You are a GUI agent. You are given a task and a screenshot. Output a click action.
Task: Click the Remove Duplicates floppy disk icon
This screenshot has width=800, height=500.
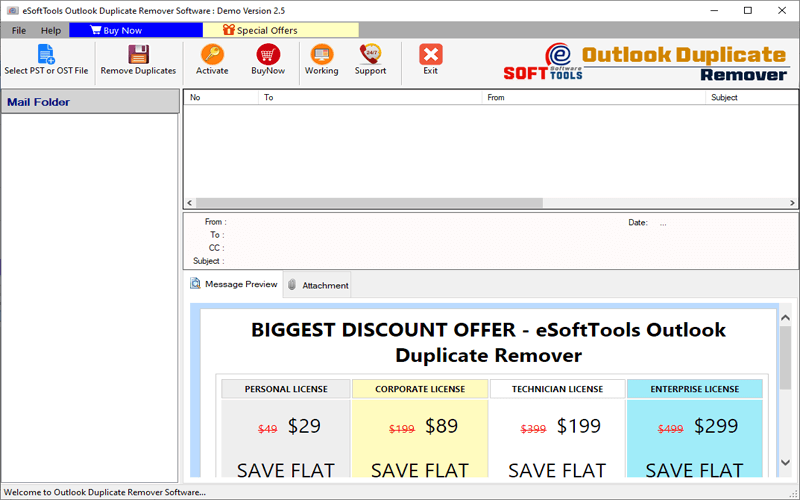pos(138,54)
